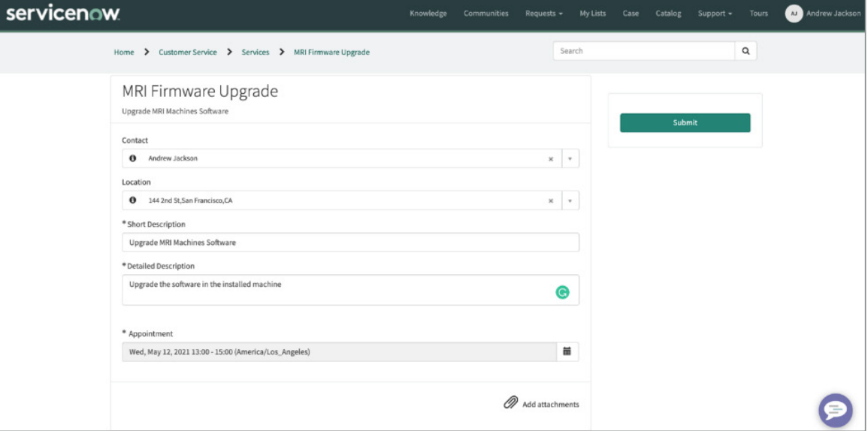Open the Support dropdown menu
The height and width of the screenshot is (431, 868).
[x=715, y=14]
